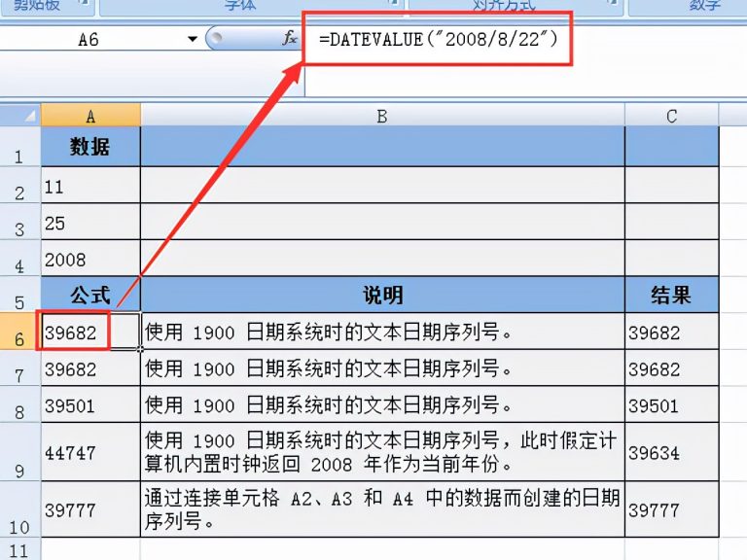This screenshot has width=747, height=560.
Task: Select column A header
Action: pos(90,116)
